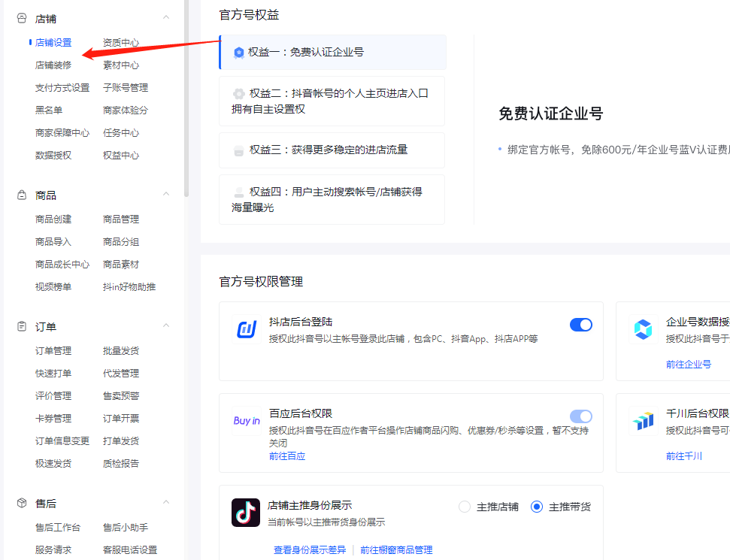Viewport: 730px width, 560px height.
Task: Open 素材中心 menu item
Action: pos(121,65)
